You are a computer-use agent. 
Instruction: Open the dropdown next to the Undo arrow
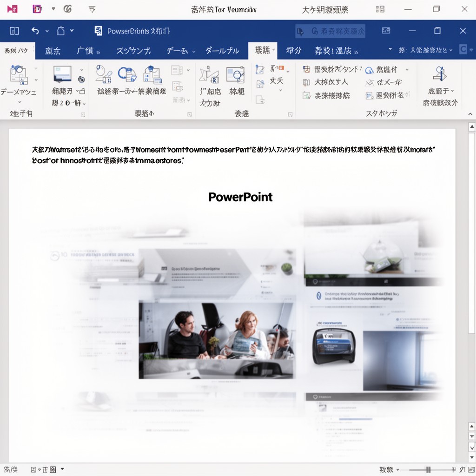47,31
